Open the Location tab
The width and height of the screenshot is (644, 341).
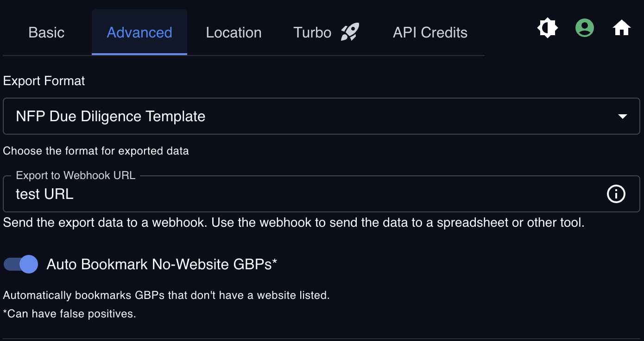click(234, 32)
